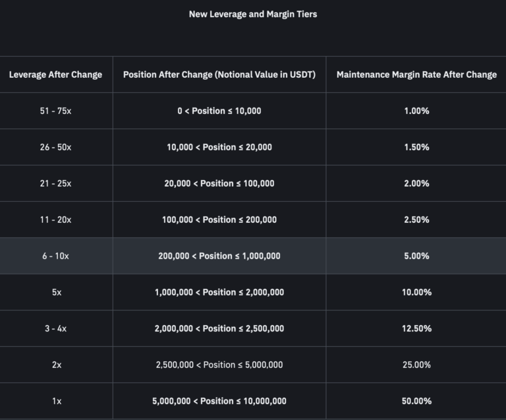Select the 1x leverage cell

coord(56,401)
